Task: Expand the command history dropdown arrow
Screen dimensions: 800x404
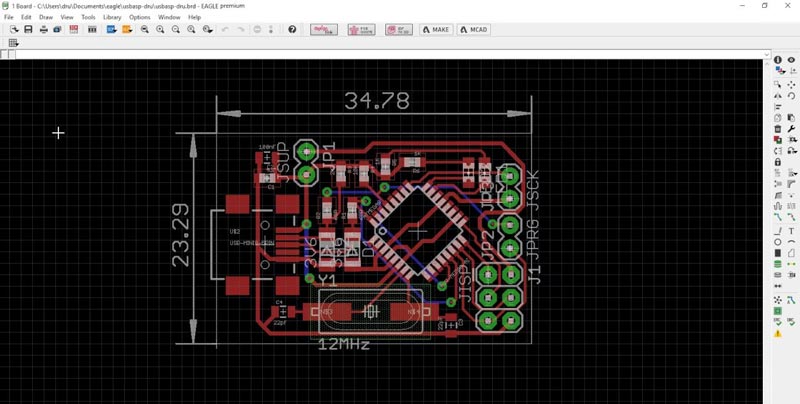Action: [767, 54]
